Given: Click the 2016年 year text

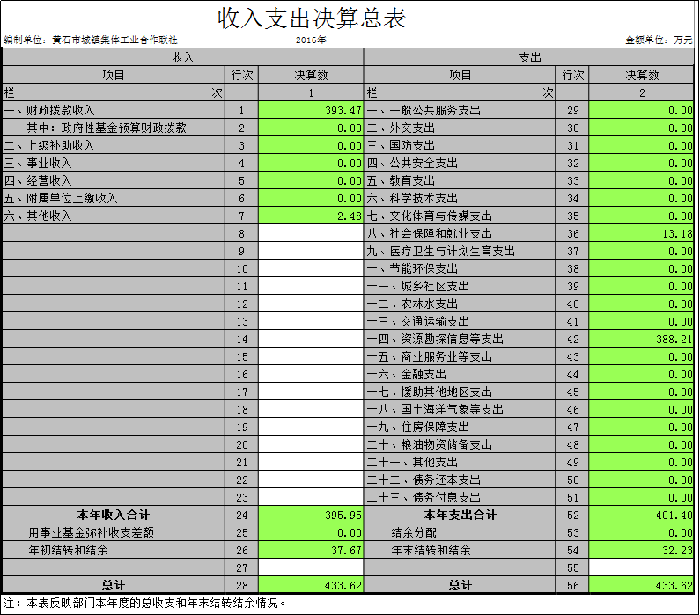Looking at the screenshot, I should pyautogui.click(x=311, y=40).
